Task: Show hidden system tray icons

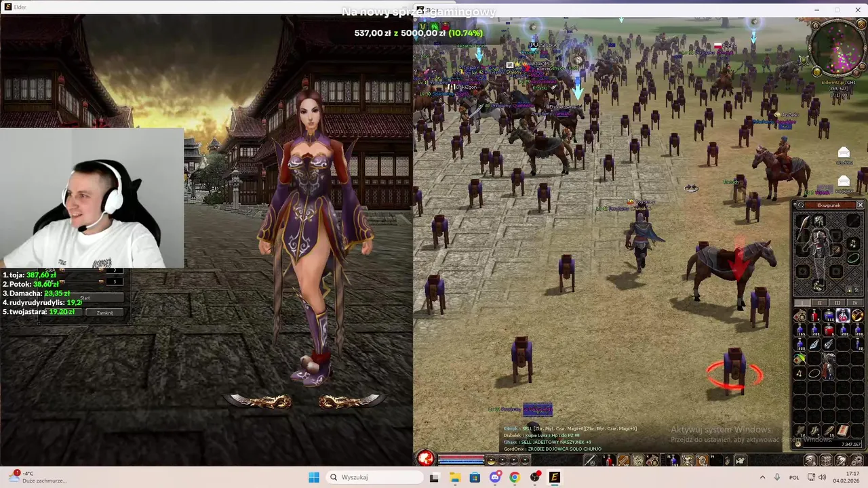Action: pos(762,477)
